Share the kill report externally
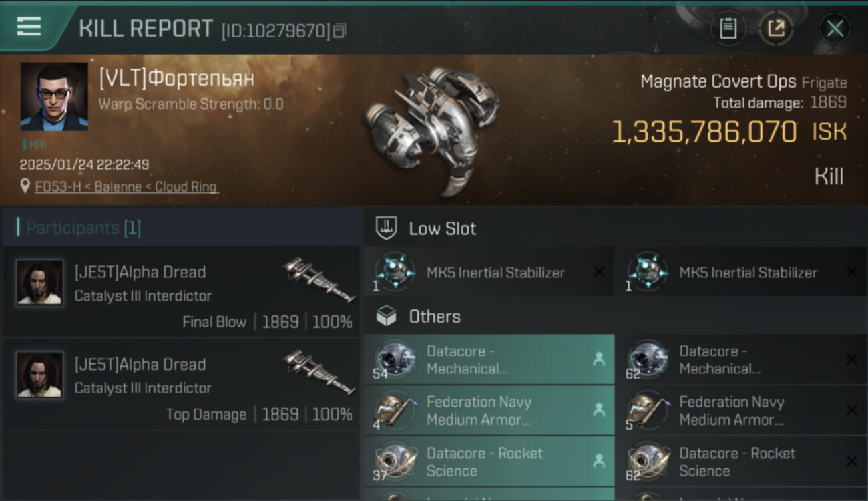The image size is (868, 501). 776,28
